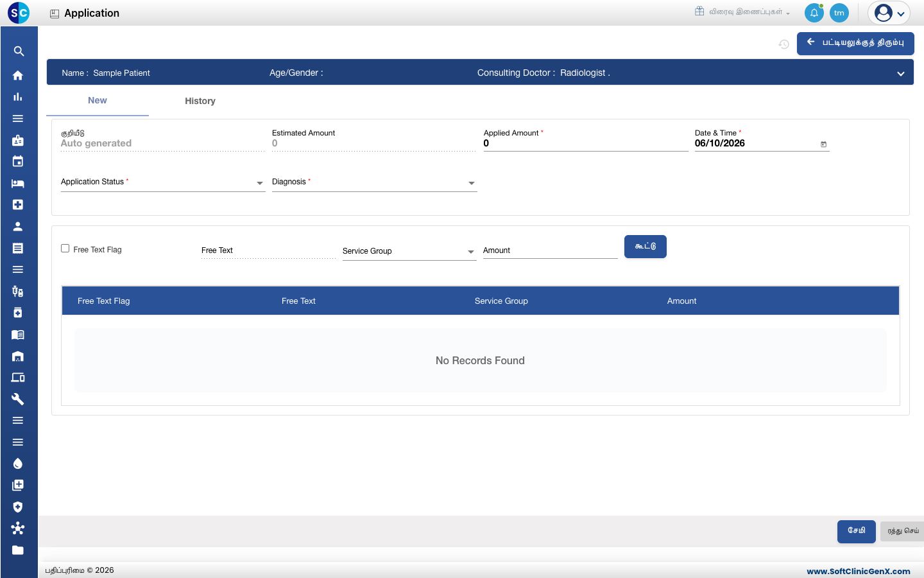Switch to the History tab
The height and width of the screenshot is (578, 924).
click(x=200, y=101)
